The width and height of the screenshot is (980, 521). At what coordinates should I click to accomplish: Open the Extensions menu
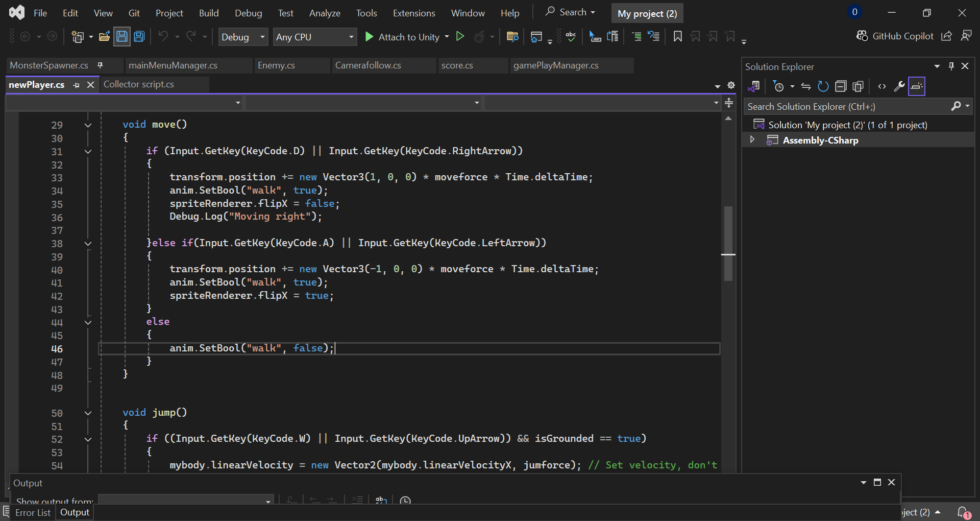[413, 13]
